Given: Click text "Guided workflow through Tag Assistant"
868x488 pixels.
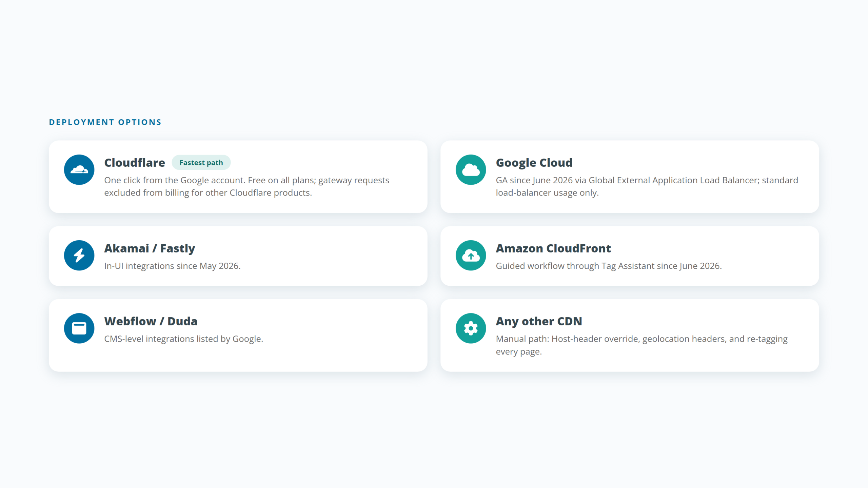Looking at the screenshot, I should tap(575, 266).
